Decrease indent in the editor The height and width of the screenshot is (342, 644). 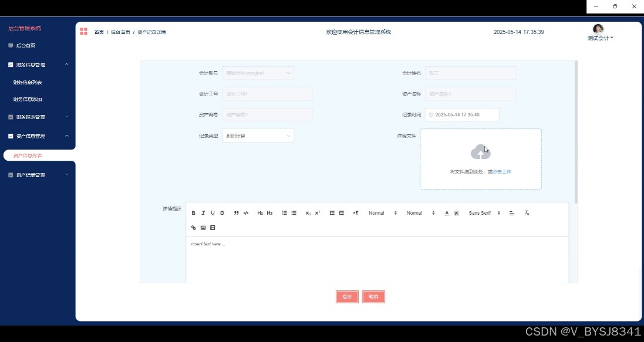tap(332, 213)
